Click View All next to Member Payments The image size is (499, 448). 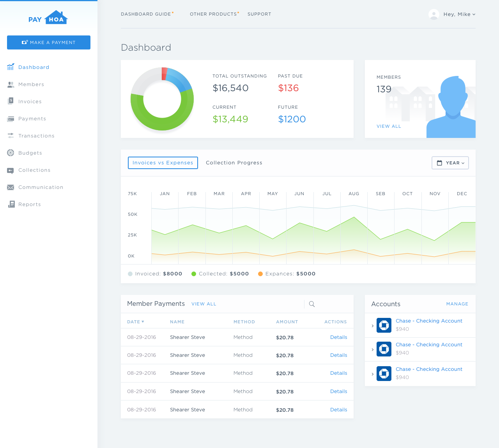click(203, 304)
